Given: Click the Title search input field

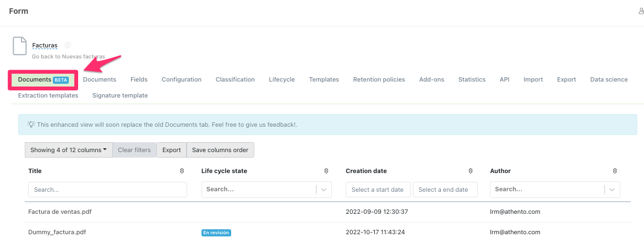Looking at the screenshot, I should (x=107, y=190).
